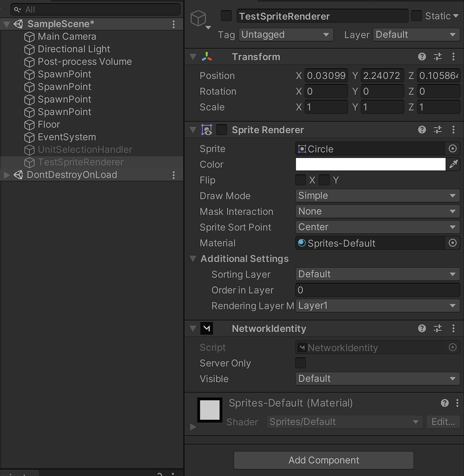Screen dimensions: 464x476
Task: Open material object picker circle icon
Action: [452, 243]
